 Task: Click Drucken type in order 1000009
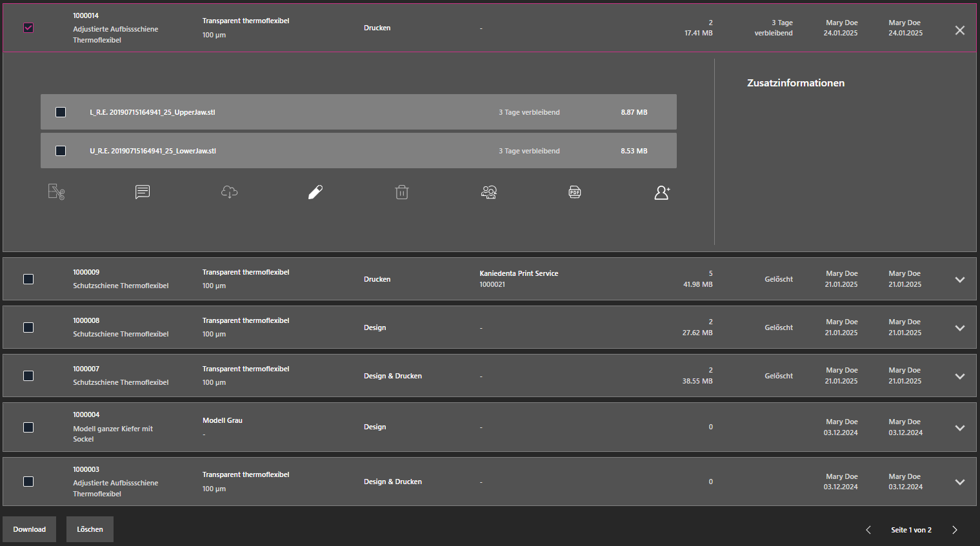point(377,279)
